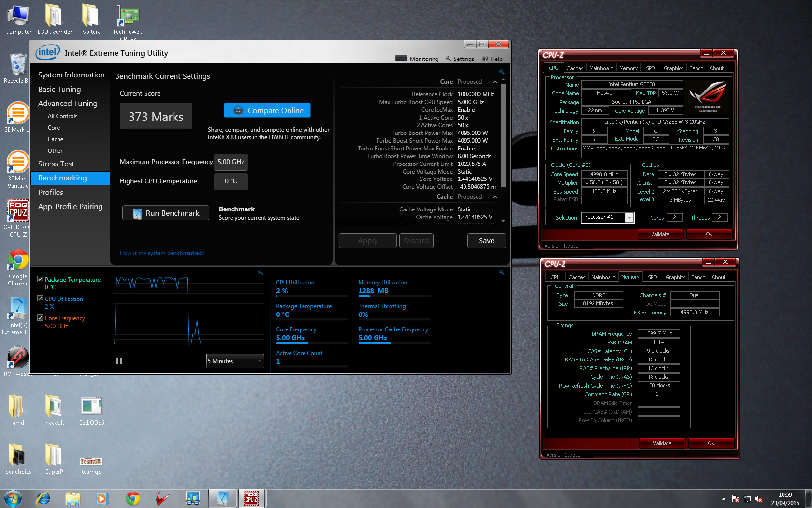Launch Google Chrome desktop shortcut

pyautogui.click(x=17, y=268)
